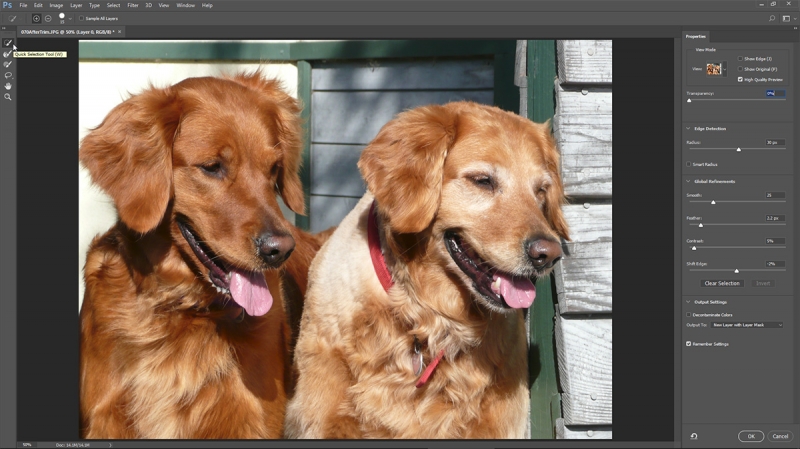Open brush options dropdown arrow

(x=70, y=19)
